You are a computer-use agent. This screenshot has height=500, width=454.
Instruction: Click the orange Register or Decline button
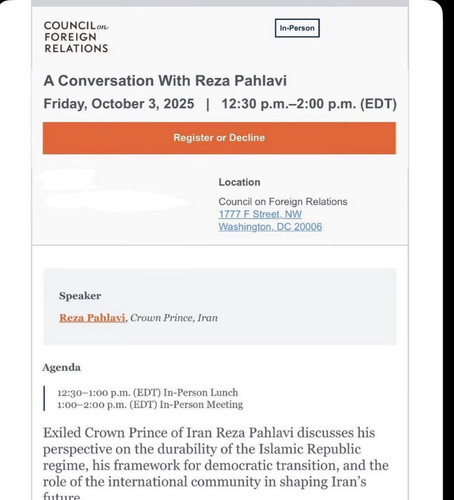(219, 138)
